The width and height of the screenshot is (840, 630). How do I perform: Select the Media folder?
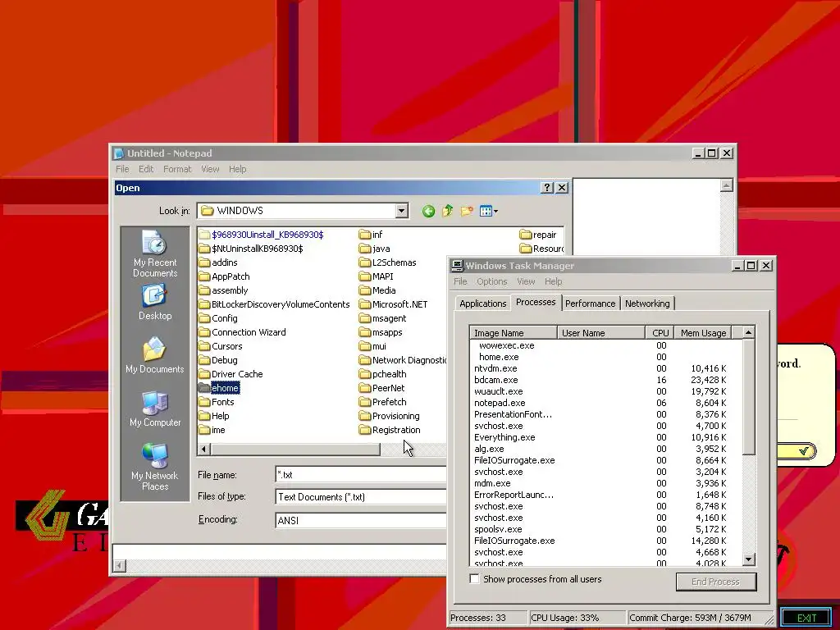[x=377, y=290]
